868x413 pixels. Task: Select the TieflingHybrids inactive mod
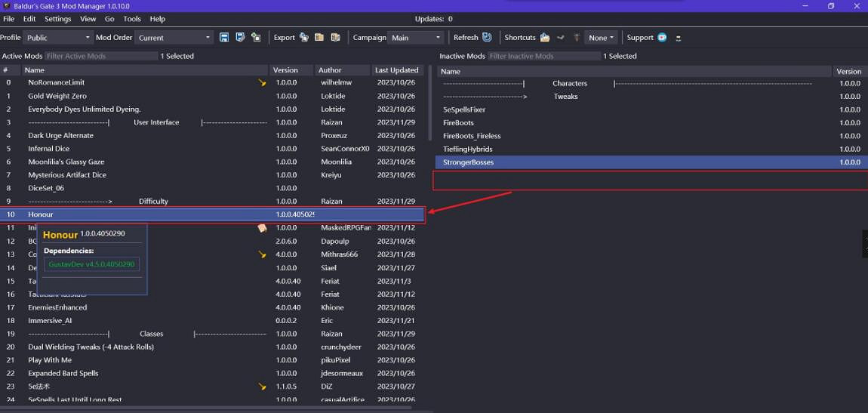[467, 149]
